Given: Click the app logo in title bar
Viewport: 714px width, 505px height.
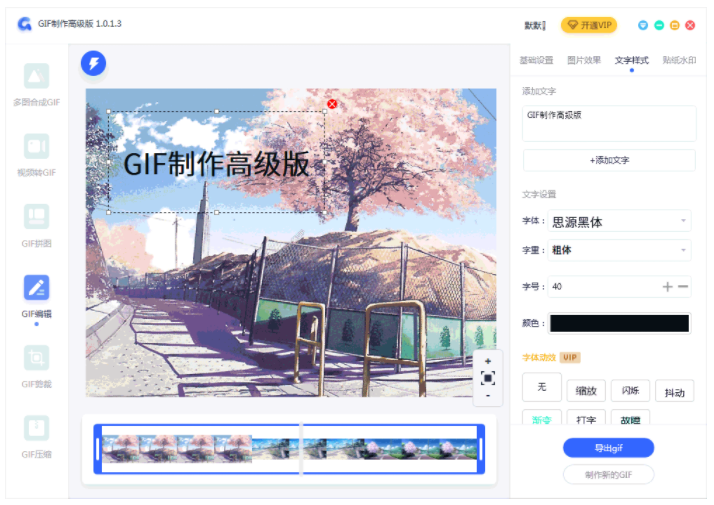Looking at the screenshot, I should [25, 24].
